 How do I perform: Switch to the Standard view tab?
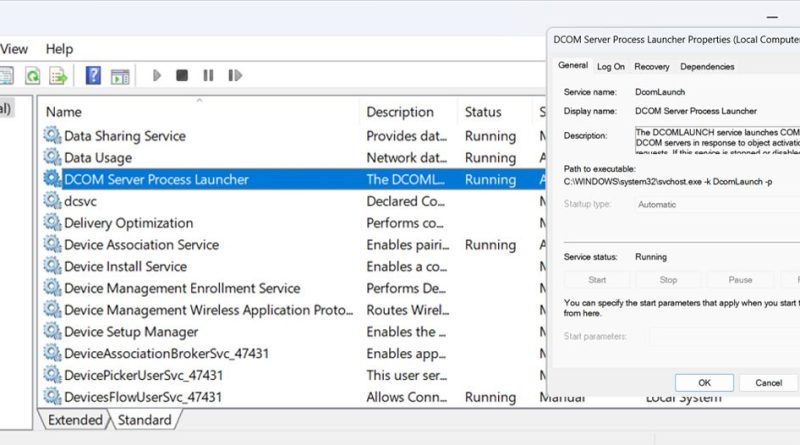(x=145, y=420)
